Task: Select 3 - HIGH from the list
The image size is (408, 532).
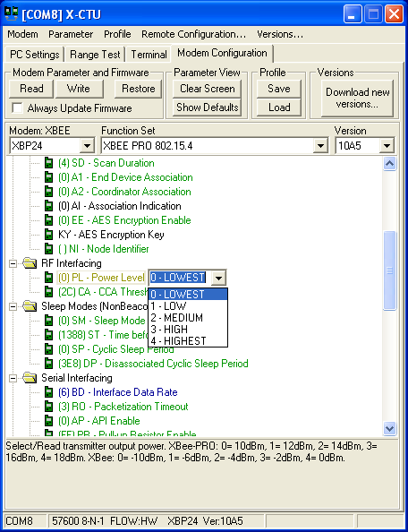Action: (x=188, y=329)
